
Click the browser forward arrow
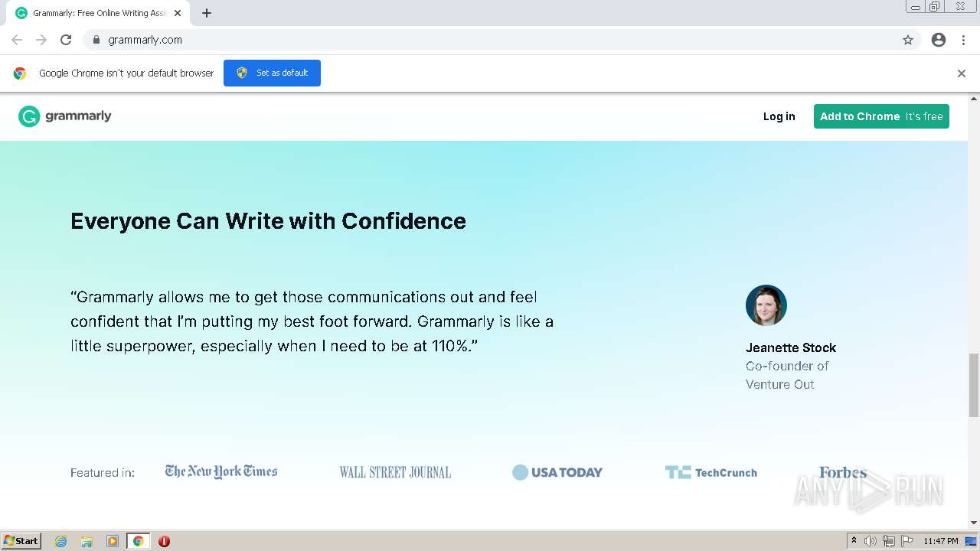pos(41,40)
